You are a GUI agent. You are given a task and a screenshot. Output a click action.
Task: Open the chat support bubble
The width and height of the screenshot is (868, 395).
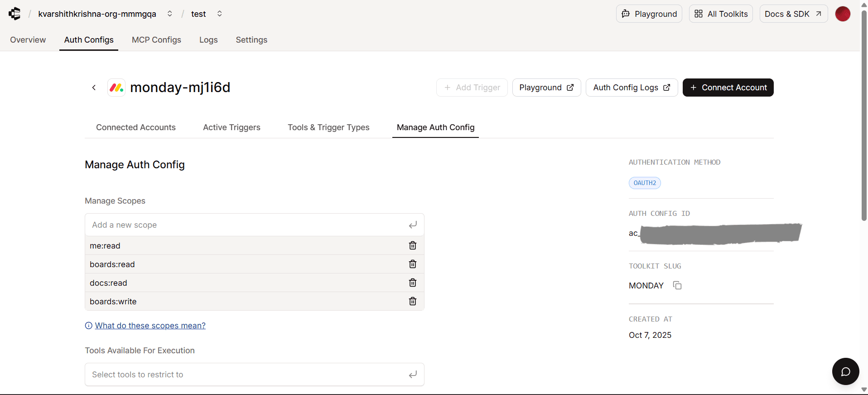(x=845, y=371)
